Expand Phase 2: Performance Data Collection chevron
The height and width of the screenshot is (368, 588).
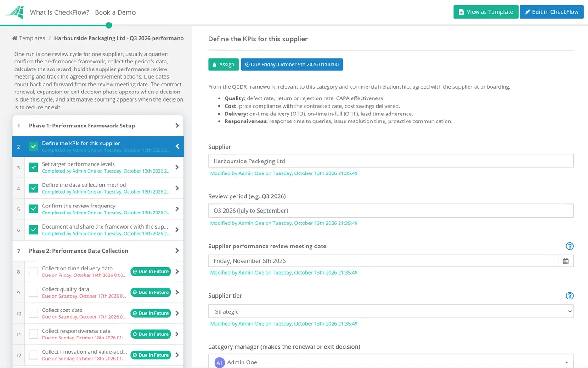(x=177, y=251)
